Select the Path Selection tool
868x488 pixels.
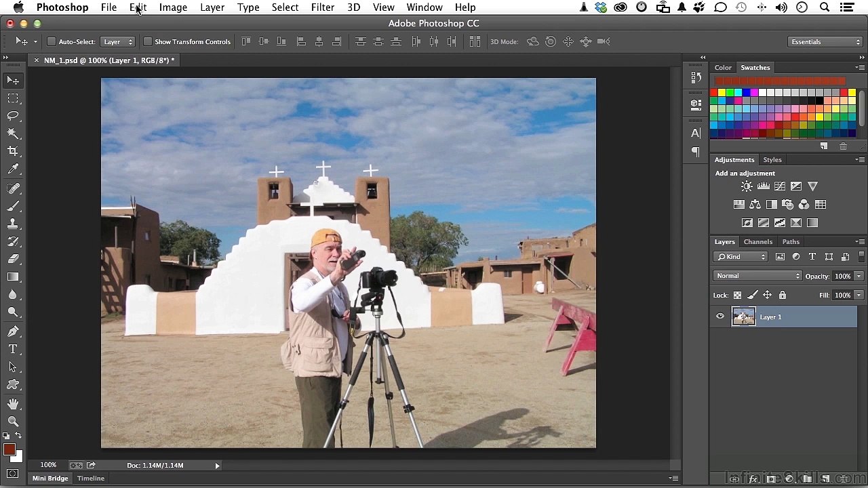[x=13, y=367]
